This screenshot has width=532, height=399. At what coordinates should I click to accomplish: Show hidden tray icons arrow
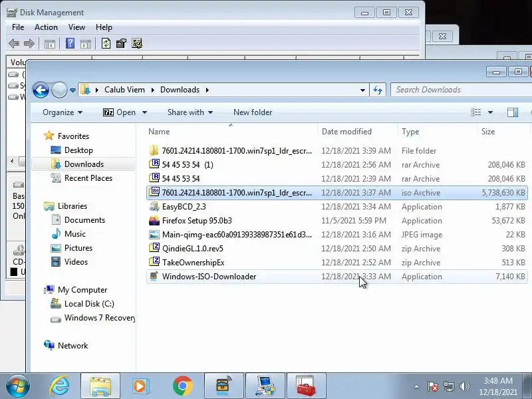417,386
